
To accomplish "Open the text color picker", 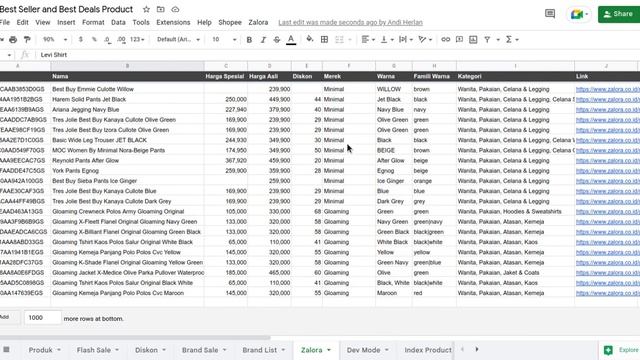I will pos(291,40).
